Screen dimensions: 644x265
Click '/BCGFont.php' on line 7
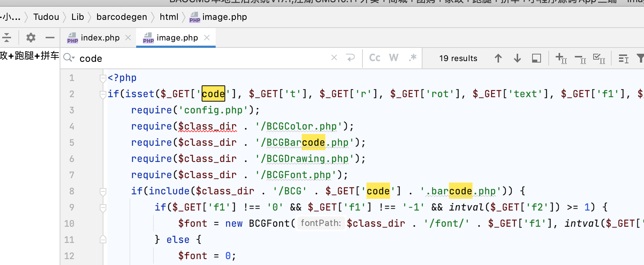pos(296,175)
